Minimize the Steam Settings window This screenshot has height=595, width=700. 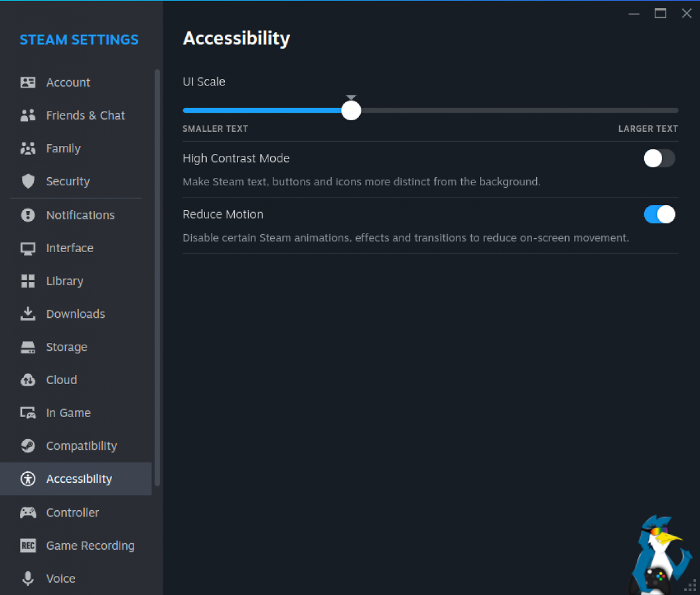634,13
